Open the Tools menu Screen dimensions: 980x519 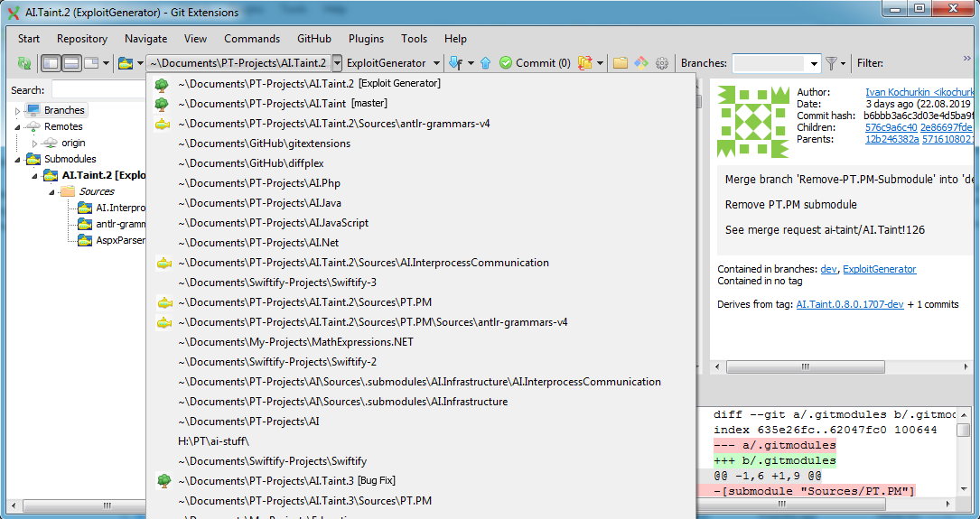tap(414, 39)
